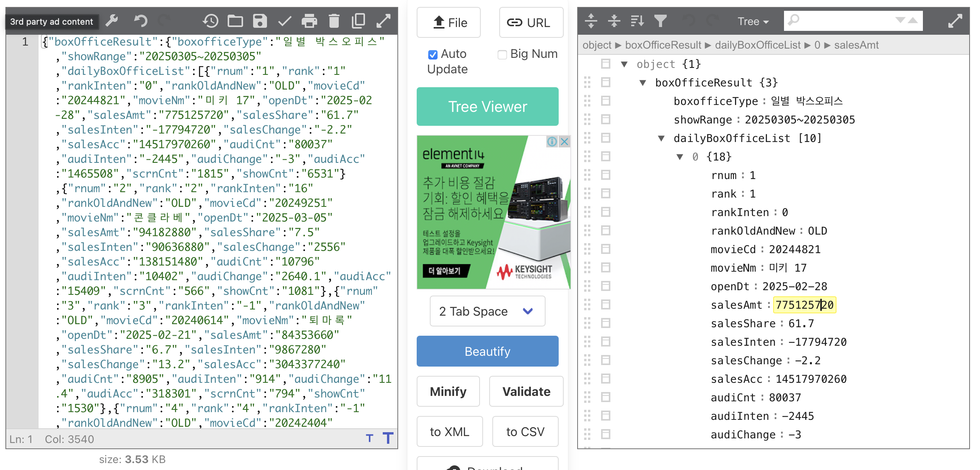This screenshot has width=980, height=470.
Task: Click salesAmt in the breadcrumb path
Action: [x=856, y=45]
